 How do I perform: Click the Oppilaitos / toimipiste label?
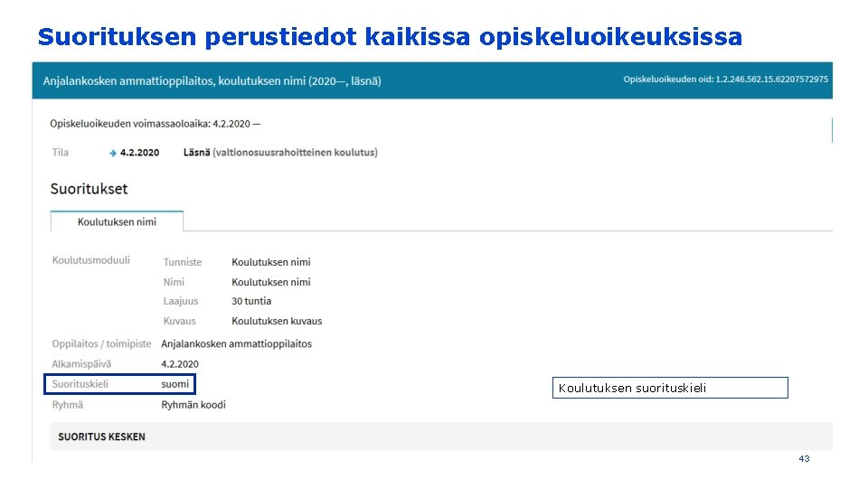(101, 343)
